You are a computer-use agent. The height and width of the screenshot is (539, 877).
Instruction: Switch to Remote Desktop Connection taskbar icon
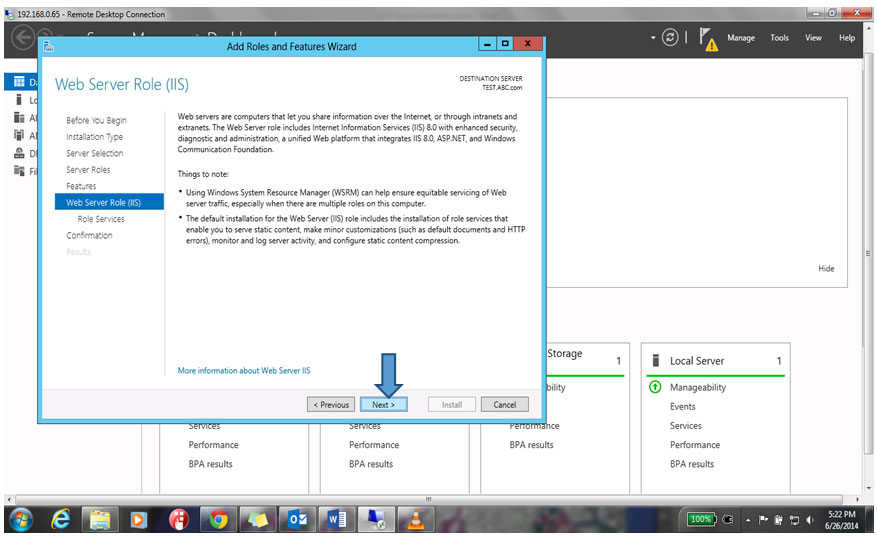pyautogui.click(x=375, y=521)
